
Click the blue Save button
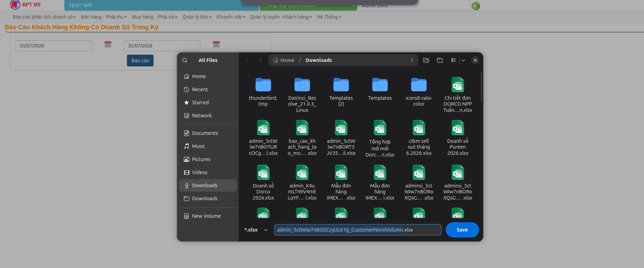pyautogui.click(x=462, y=230)
